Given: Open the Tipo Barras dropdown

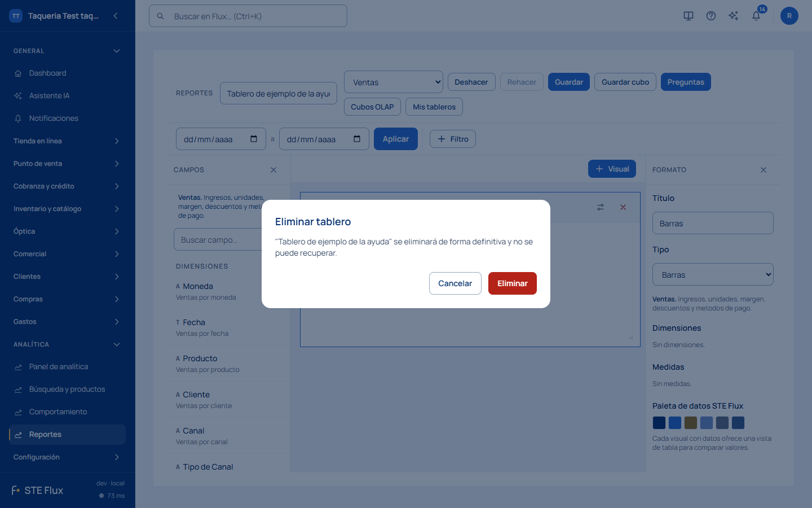Looking at the screenshot, I should pos(713,274).
